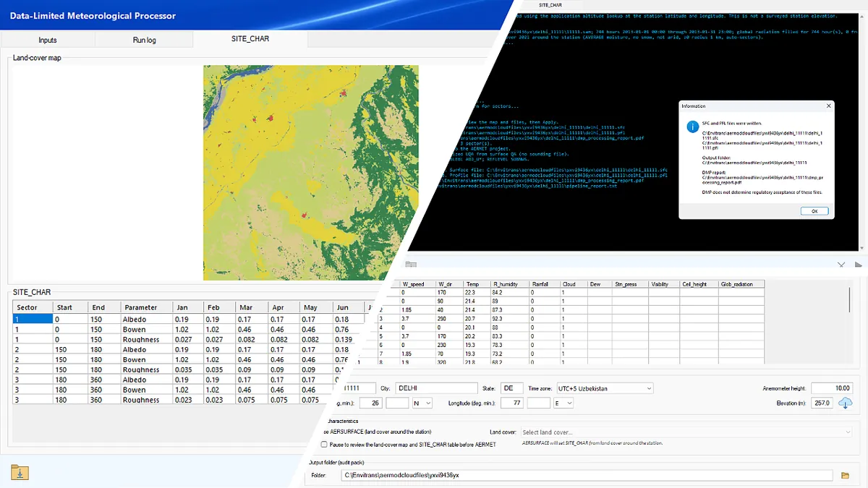The image size is (868, 488).
Task: Switch to the Run log tab
Action: point(144,40)
